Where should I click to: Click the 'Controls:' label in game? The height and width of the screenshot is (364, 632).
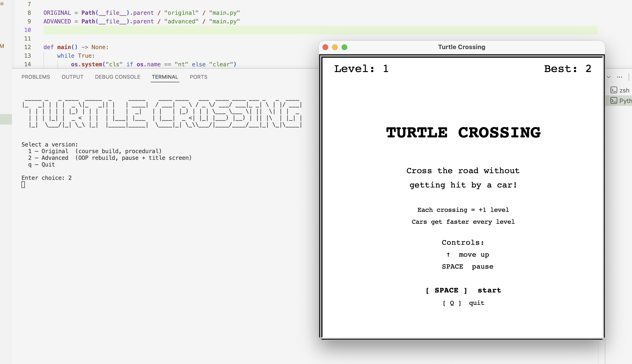[x=463, y=243]
